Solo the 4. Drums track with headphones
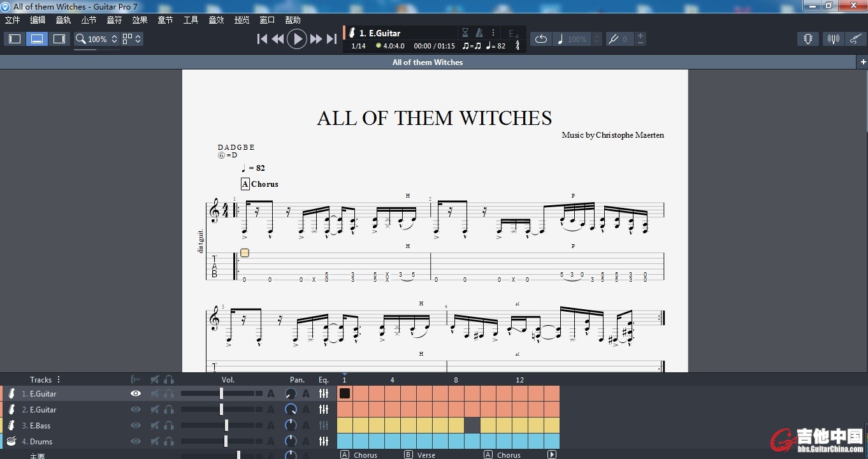This screenshot has height=459, width=868. point(169,441)
